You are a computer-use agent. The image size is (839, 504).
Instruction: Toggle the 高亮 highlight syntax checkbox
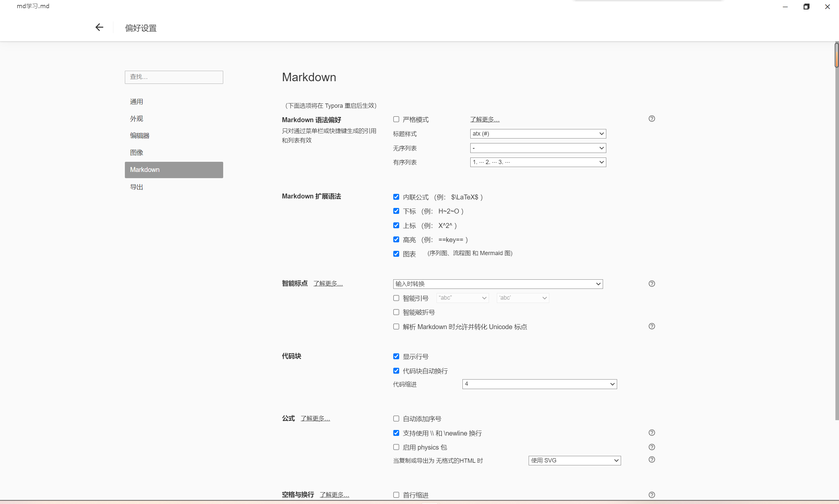[x=396, y=239]
